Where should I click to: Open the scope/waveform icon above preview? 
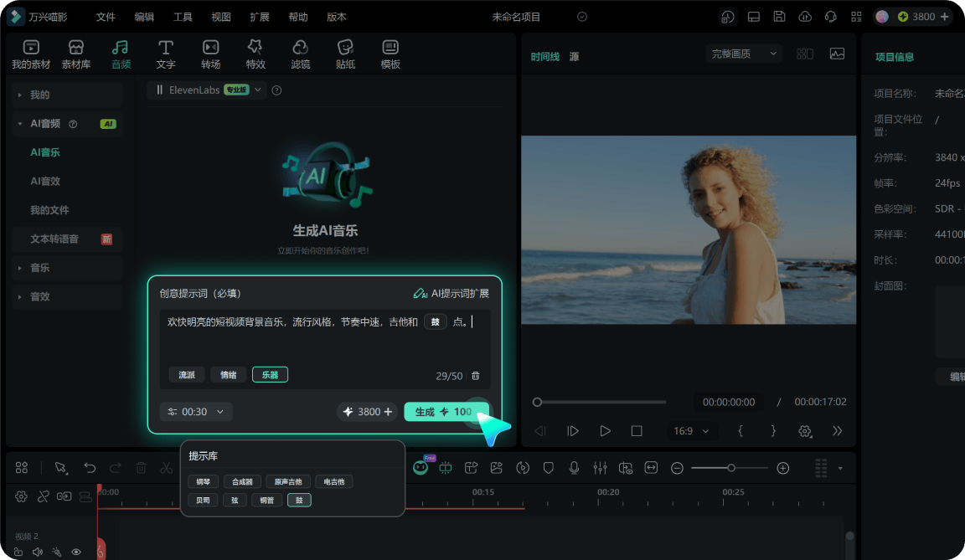point(837,54)
